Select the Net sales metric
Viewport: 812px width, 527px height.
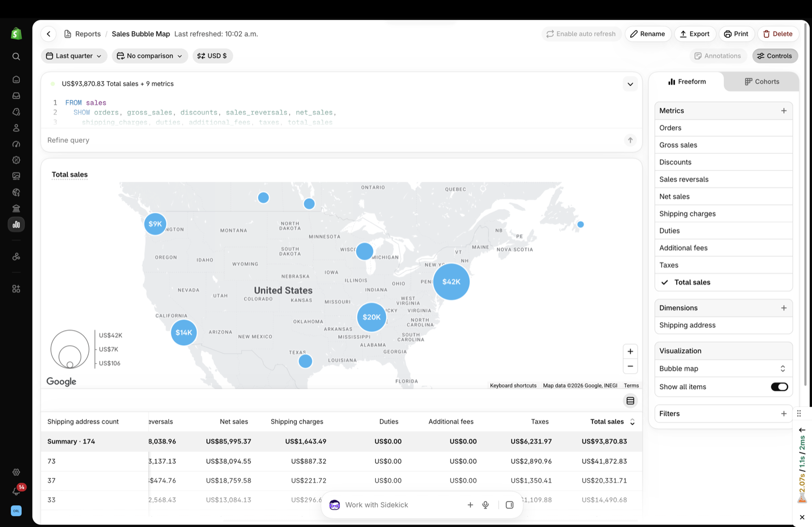point(724,196)
